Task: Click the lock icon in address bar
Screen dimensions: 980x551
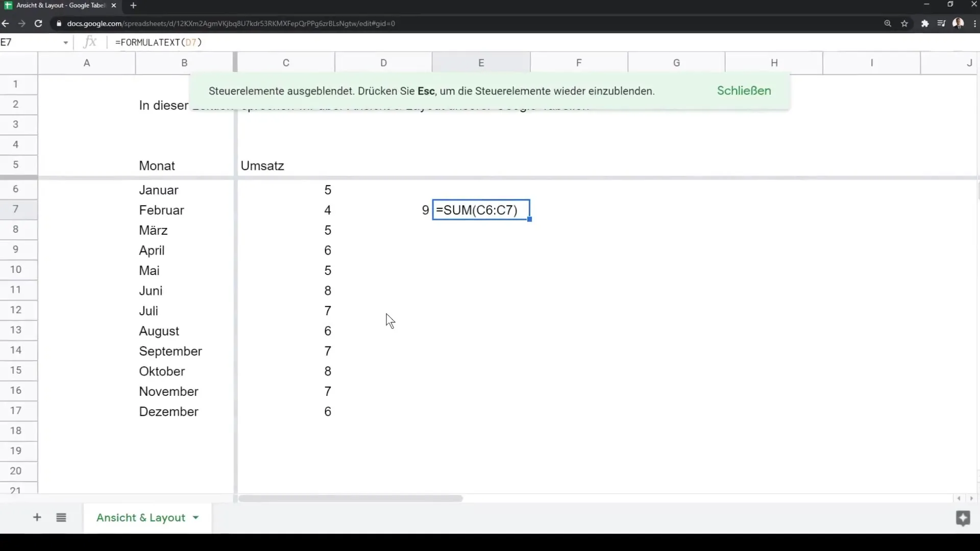Action: click(x=59, y=23)
